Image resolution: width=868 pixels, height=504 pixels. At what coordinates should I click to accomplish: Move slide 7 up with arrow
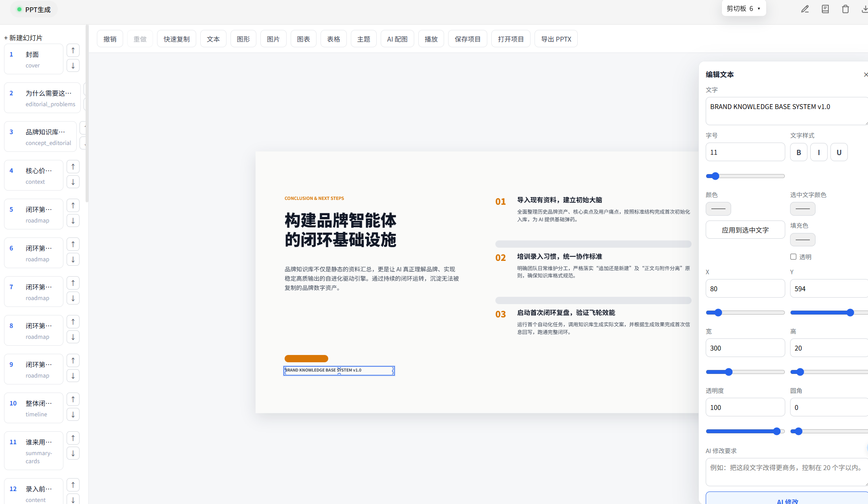click(73, 283)
